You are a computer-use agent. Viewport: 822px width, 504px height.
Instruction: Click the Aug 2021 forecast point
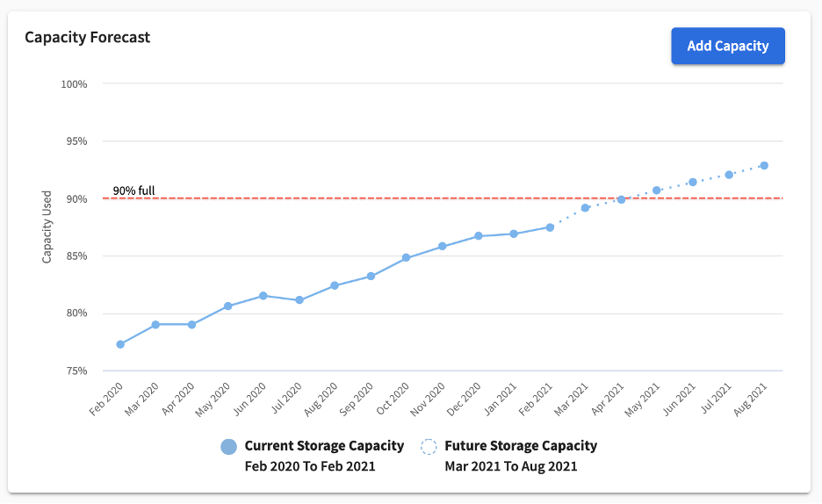click(x=764, y=165)
